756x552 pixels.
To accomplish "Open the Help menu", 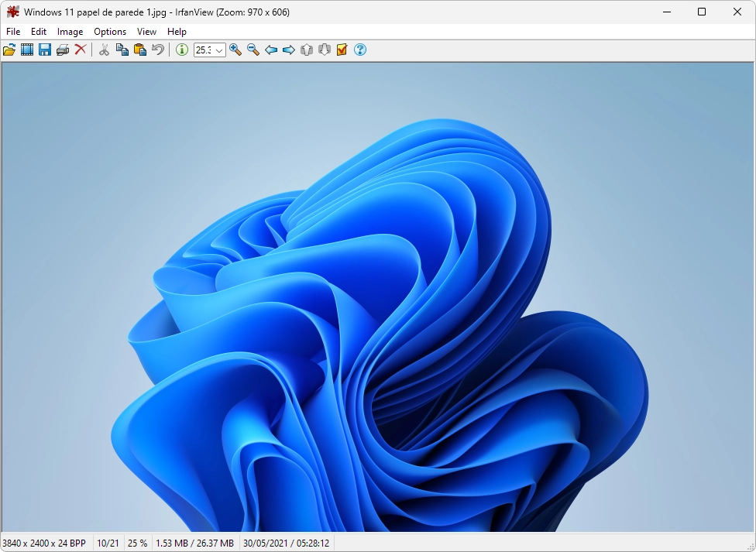I will [177, 32].
